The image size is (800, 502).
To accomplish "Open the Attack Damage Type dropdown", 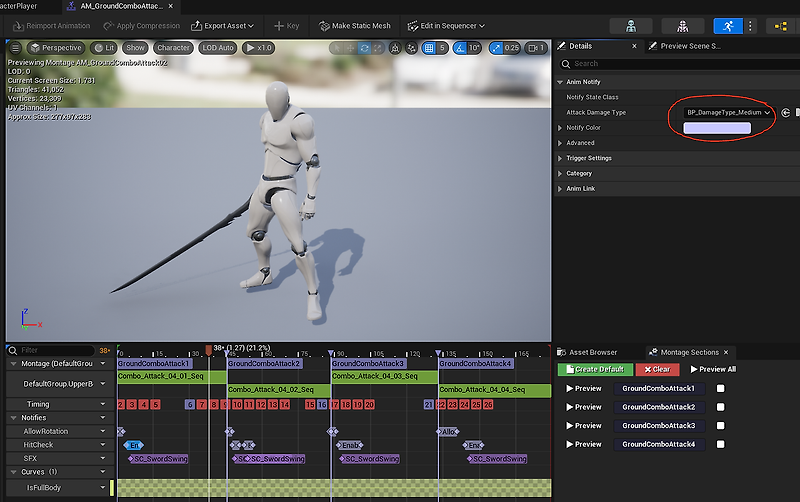I will (x=729, y=112).
